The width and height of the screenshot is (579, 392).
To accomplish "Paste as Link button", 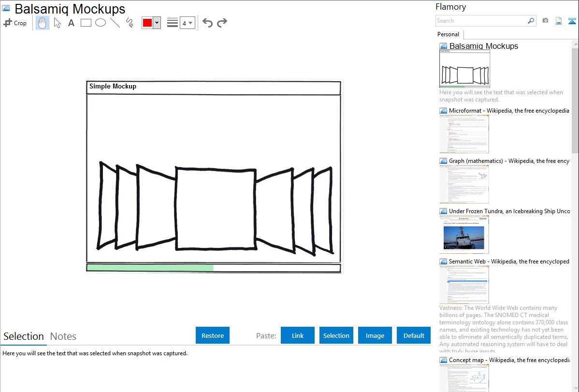I will 298,335.
